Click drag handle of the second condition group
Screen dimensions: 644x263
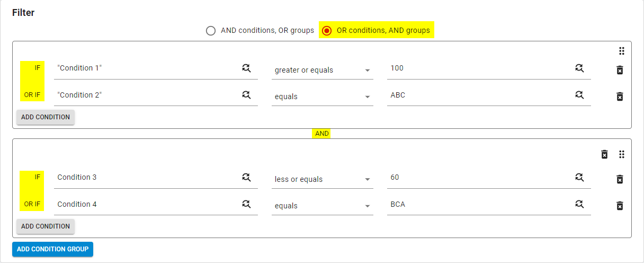622,154
